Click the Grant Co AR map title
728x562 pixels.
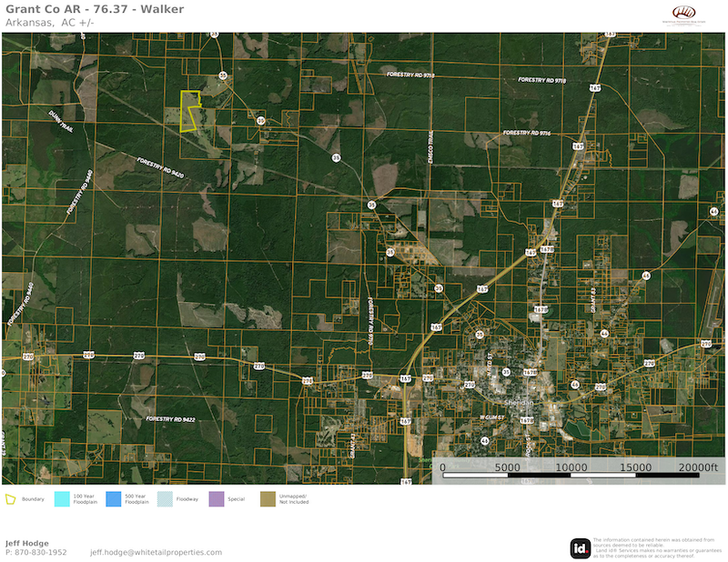(95, 9)
